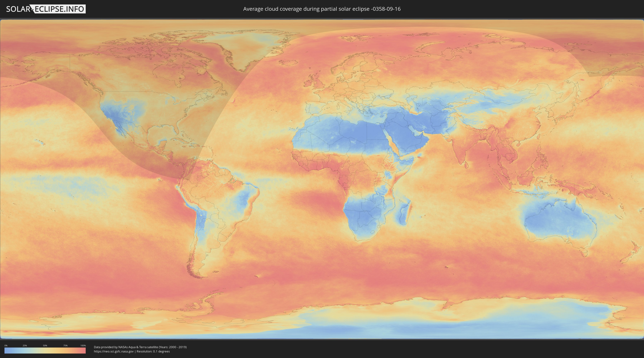Open the neo.sci.gsfc.nasa.gov URL
644x358 pixels.
pos(113,351)
